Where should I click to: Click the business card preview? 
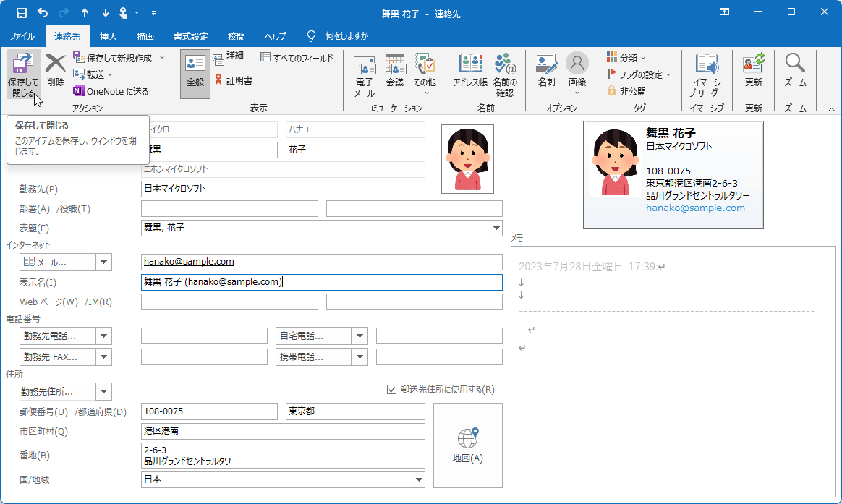673,175
